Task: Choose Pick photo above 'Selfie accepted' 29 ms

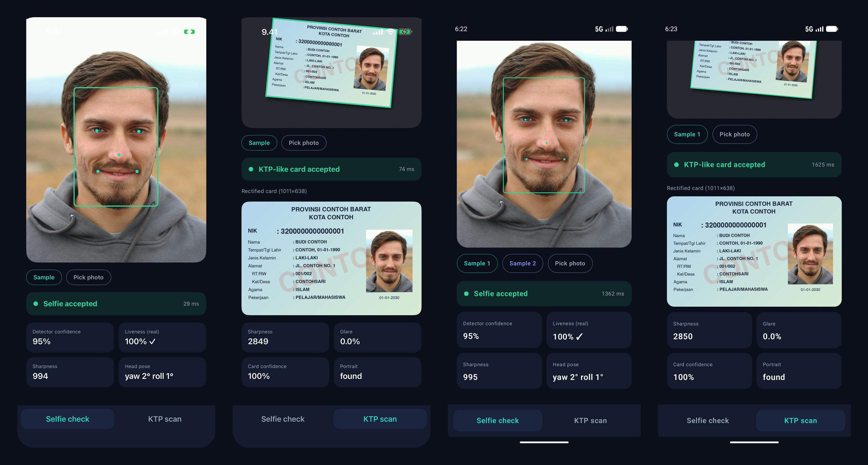Action: [x=88, y=277]
